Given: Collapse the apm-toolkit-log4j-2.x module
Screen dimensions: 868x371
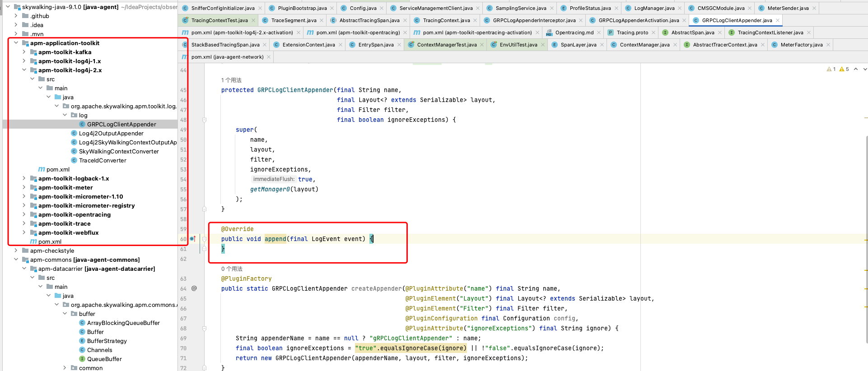Looking at the screenshot, I should point(24,70).
